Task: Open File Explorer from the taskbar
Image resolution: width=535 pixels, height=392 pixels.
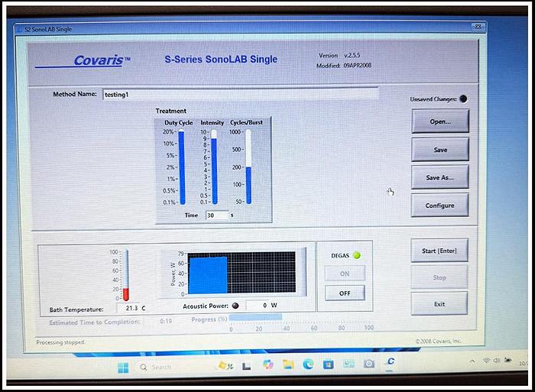Action: 288,364
